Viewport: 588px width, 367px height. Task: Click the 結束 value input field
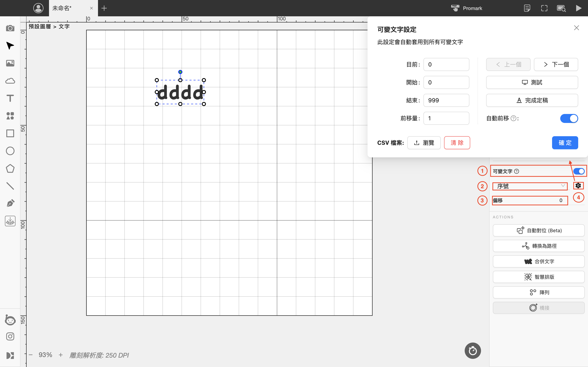pyautogui.click(x=446, y=101)
